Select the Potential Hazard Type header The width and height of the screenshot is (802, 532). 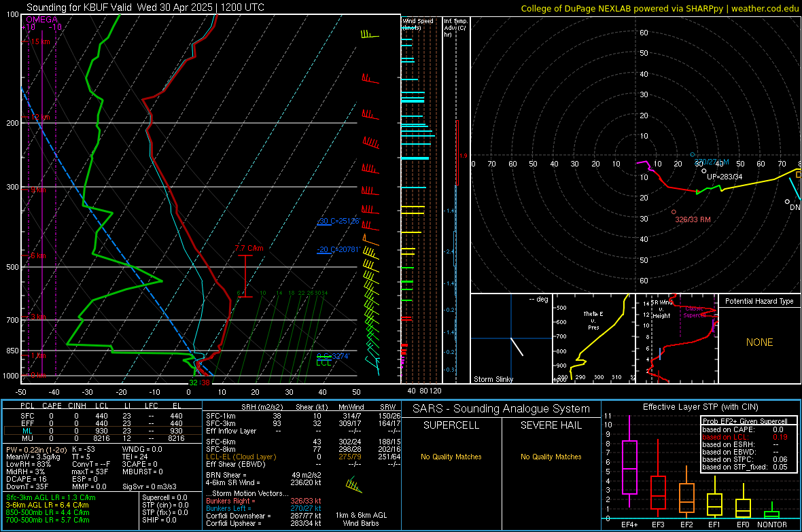click(759, 301)
